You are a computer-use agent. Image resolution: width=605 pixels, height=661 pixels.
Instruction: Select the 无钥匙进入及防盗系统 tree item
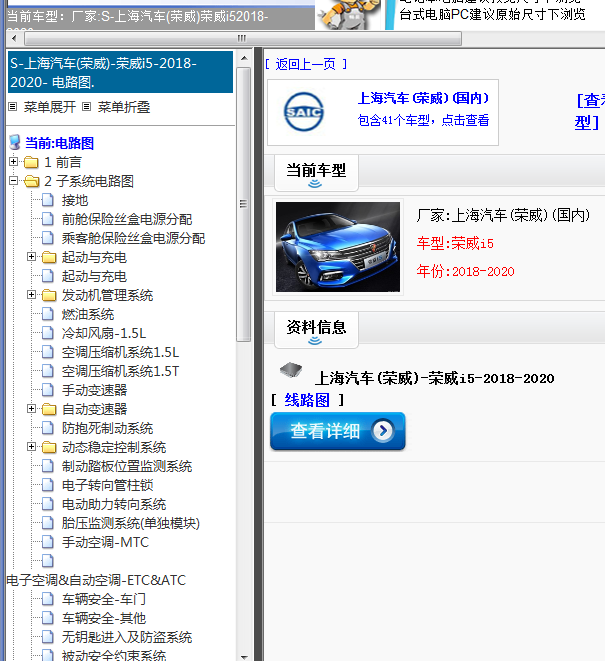point(127,637)
